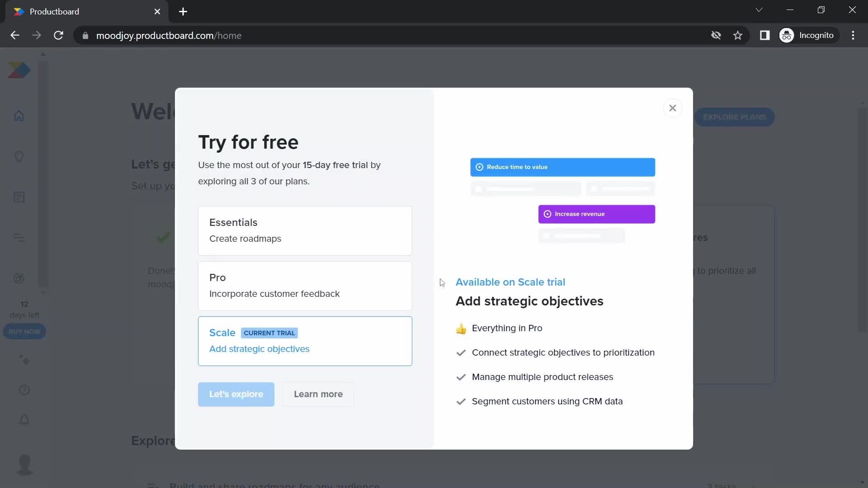Click the Let's explore button
The height and width of the screenshot is (488, 868).
236,394
